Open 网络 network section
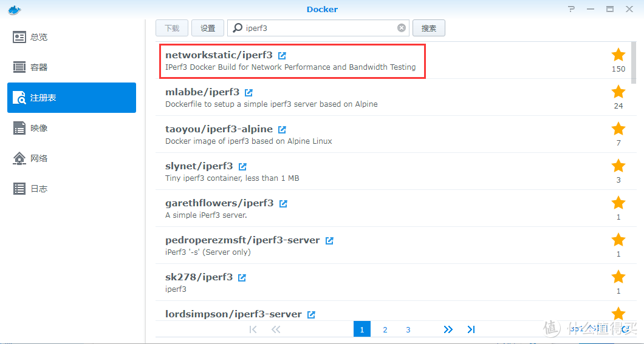The height and width of the screenshot is (344, 644). (72, 158)
